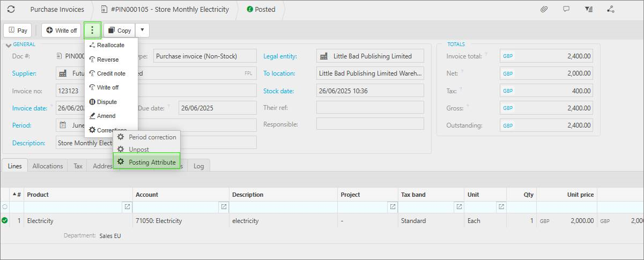Click the Legal entity field value
This screenshot has height=260, width=644.
coord(370,56)
